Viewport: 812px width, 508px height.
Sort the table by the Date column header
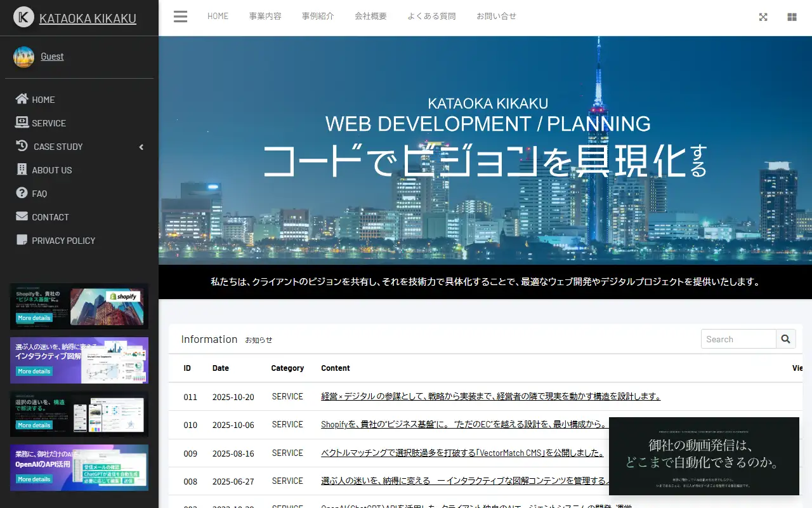[221, 368]
